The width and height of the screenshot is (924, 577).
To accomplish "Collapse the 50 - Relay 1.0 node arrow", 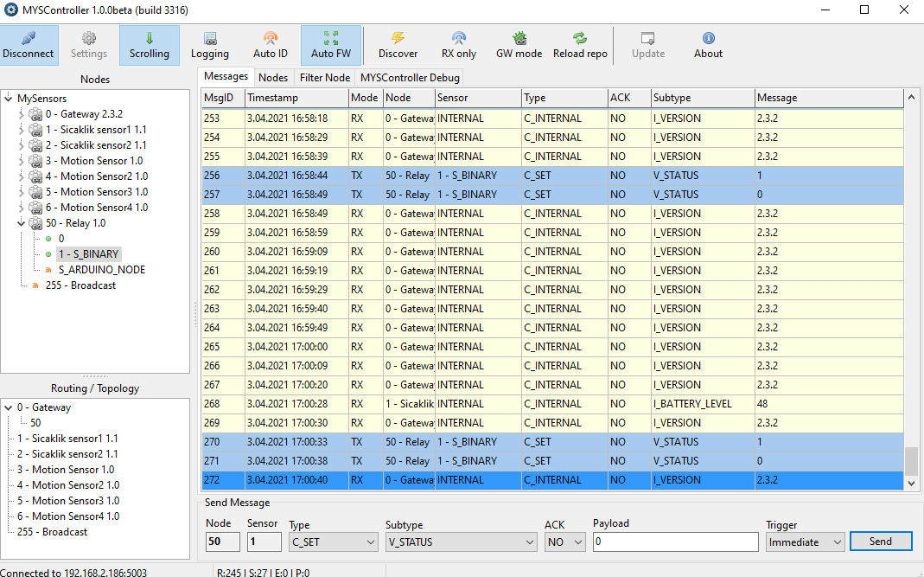I will click(22, 223).
